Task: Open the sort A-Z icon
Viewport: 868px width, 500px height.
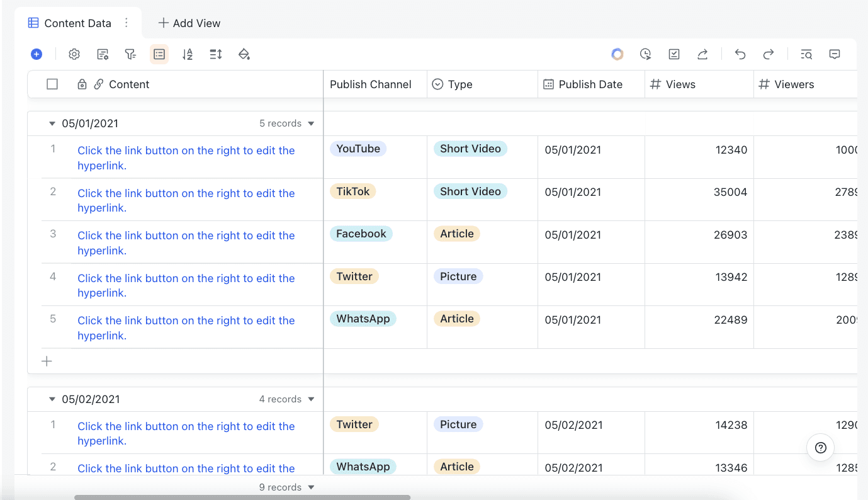Action: pyautogui.click(x=187, y=54)
